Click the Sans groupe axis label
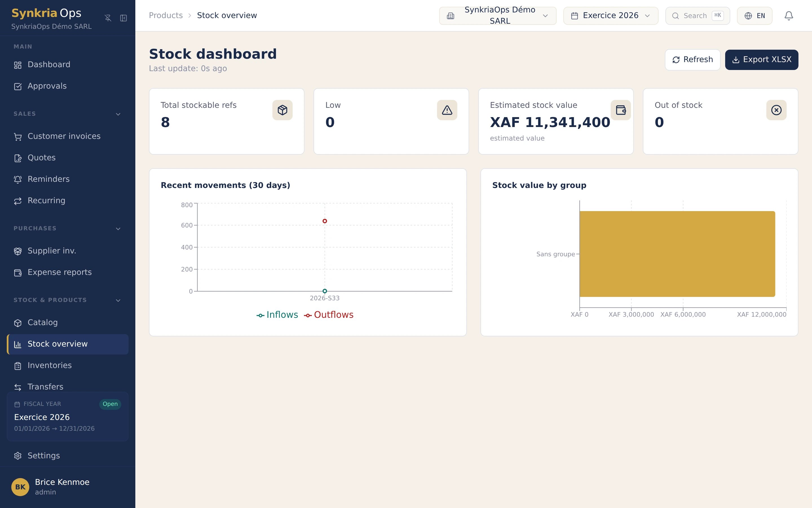This screenshot has width=812, height=508. click(x=555, y=254)
